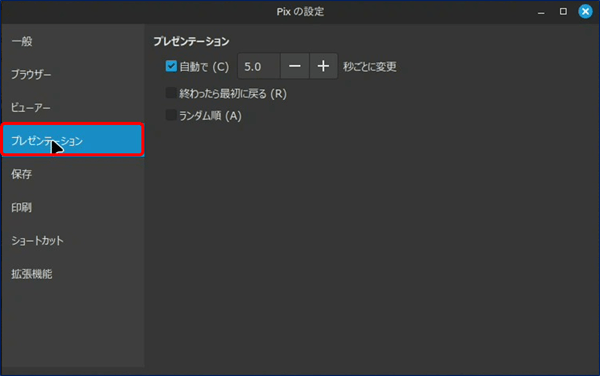The height and width of the screenshot is (376, 600).
Task: Increase seconds with the plus button
Action: 323,66
